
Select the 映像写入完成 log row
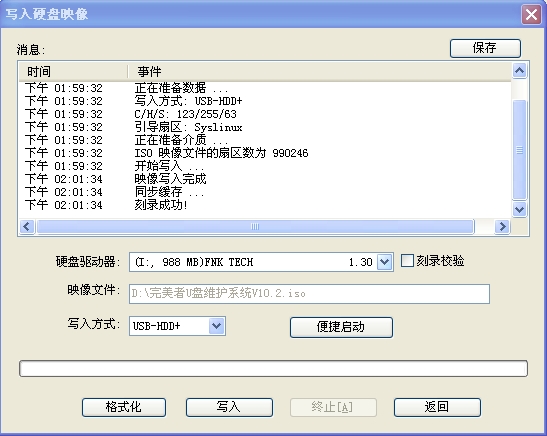265,179
